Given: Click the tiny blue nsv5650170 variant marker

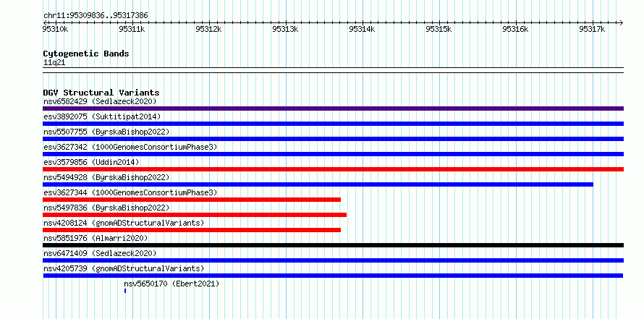Looking at the screenshot, I should click(x=125, y=291).
